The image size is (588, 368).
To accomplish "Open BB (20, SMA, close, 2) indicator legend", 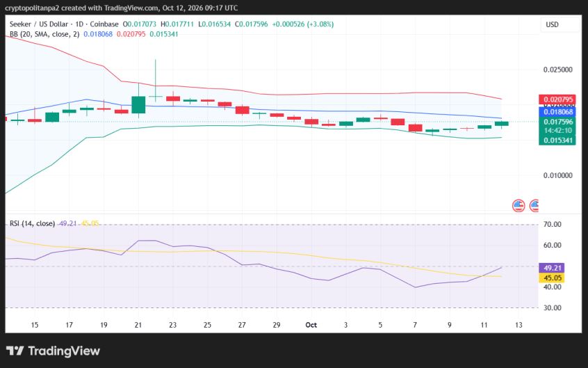I will point(44,34).
